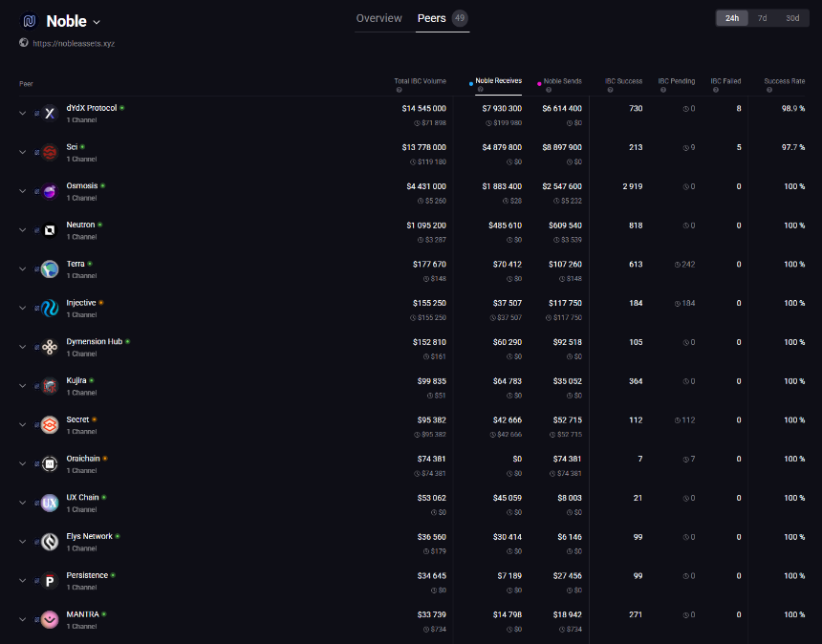Click the 97.7 % success rate value
822x644 pixels.
793,147
